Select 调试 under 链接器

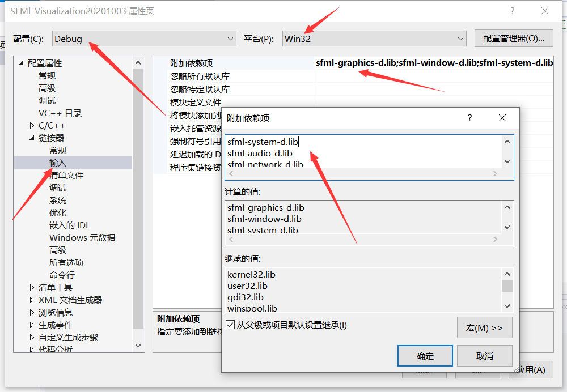point(58,188)
